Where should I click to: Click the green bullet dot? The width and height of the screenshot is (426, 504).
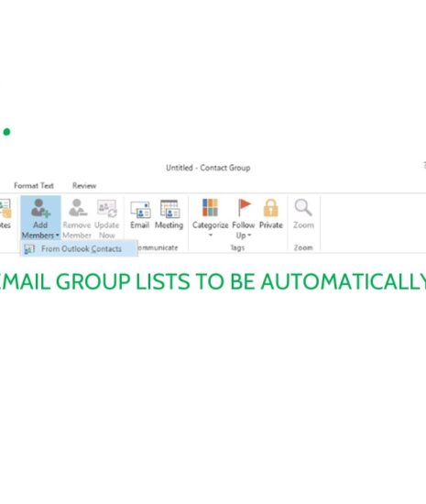coord(6,132)
